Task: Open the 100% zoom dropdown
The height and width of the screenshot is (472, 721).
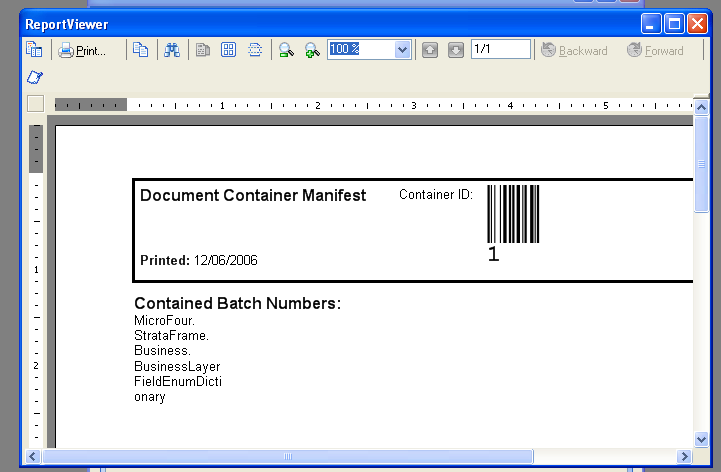Action: [x=402, y=49]
